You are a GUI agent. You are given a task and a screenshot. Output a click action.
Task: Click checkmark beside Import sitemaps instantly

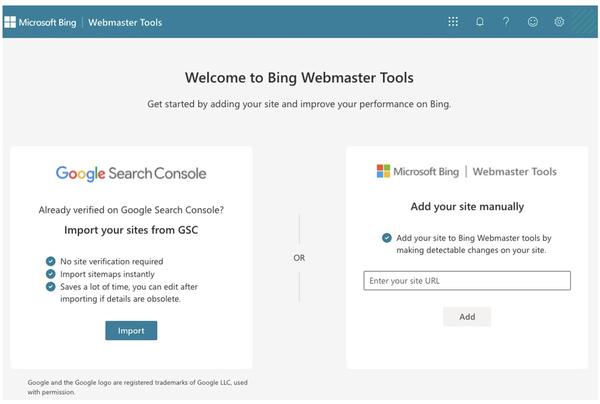pyautogui.click(x=51, y=274)
